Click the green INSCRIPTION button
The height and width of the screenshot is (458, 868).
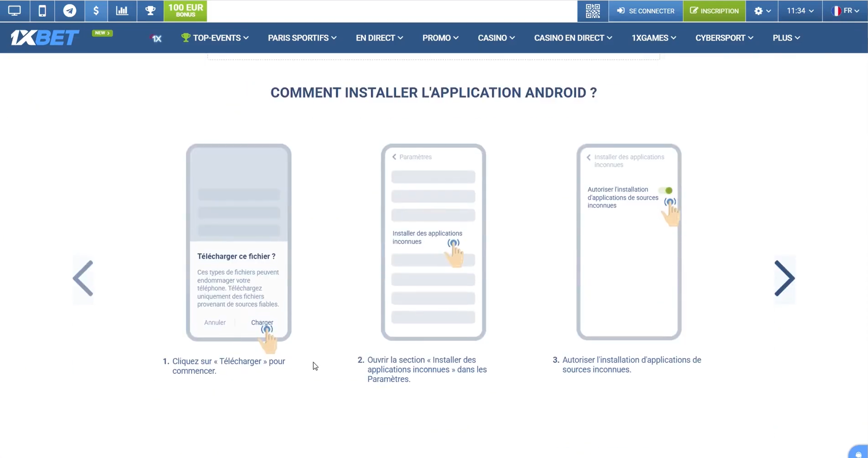(x=714, y=11)
